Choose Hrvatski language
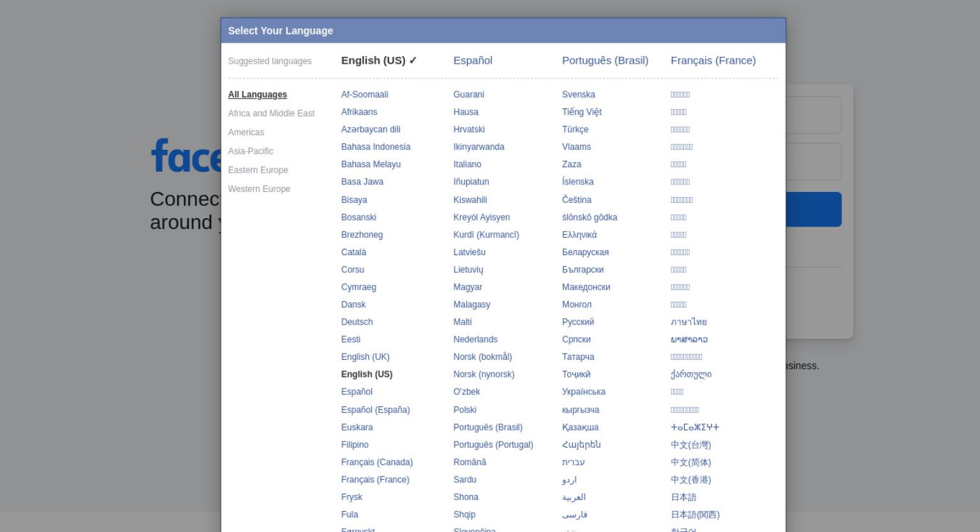The image size is (980, 532). pyautogui.click(x=469, y=129)
